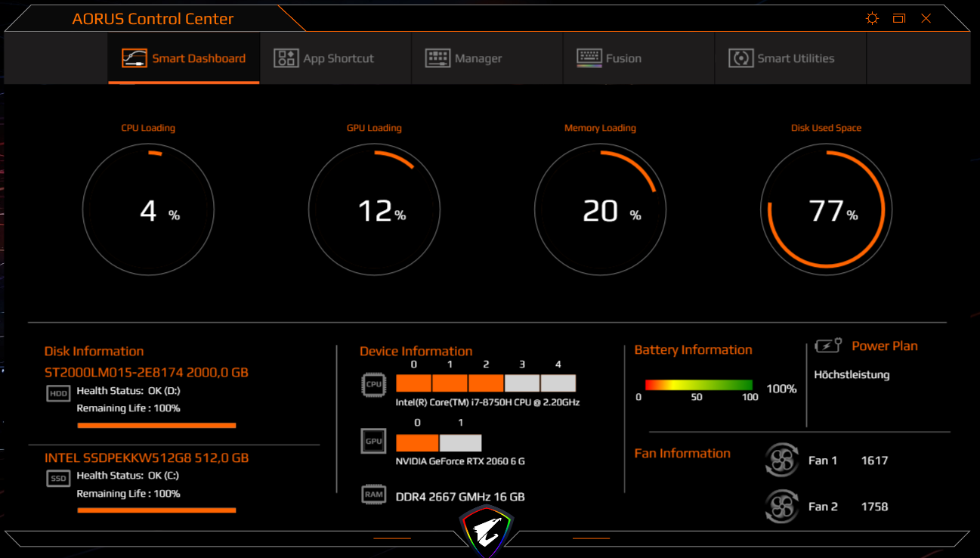This screenshot has height=558, width=980.
Task: Click the Fan 2 speed value 1758
Action: (x=874, y=507)
